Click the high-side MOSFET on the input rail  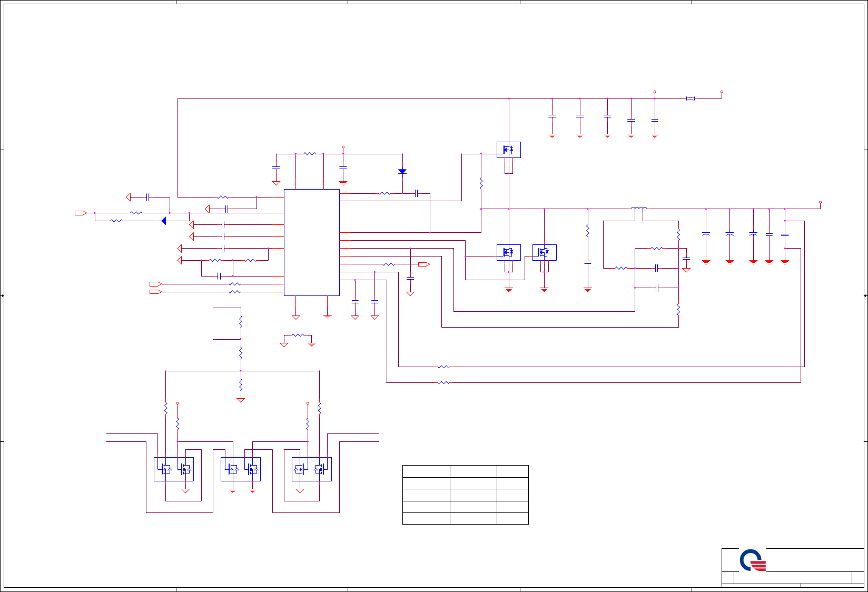509,150
